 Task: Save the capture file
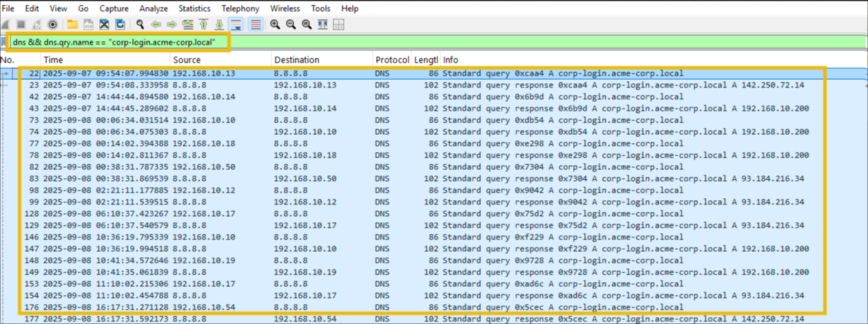click(x=88, y=25)
